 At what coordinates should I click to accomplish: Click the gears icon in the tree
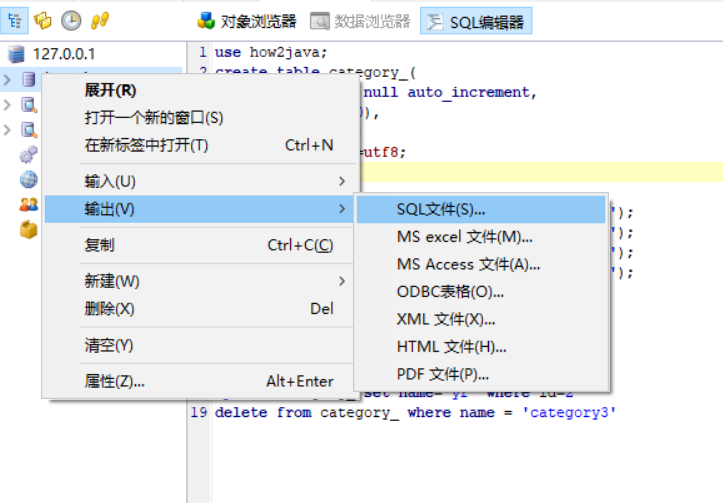[29, 154]
